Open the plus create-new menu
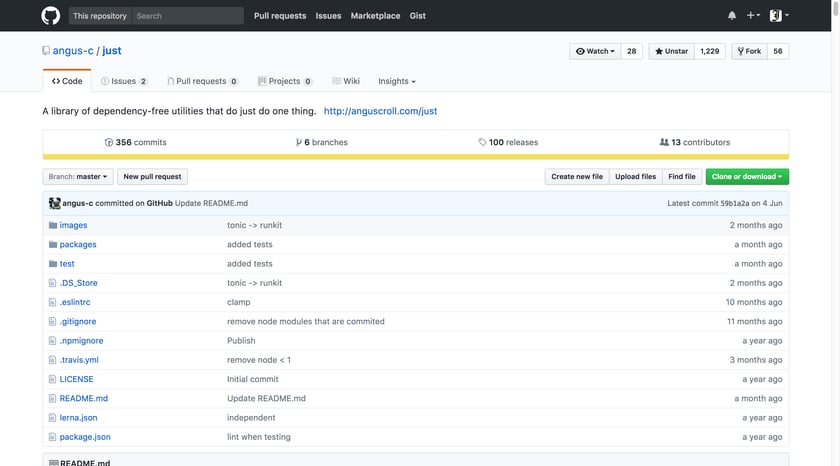 pos(753,16)
